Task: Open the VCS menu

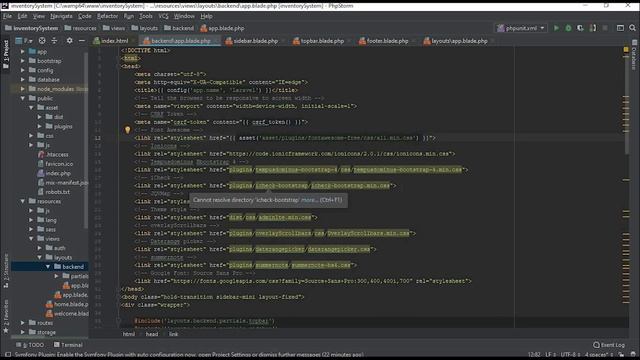Action: [x=163, y=16]
